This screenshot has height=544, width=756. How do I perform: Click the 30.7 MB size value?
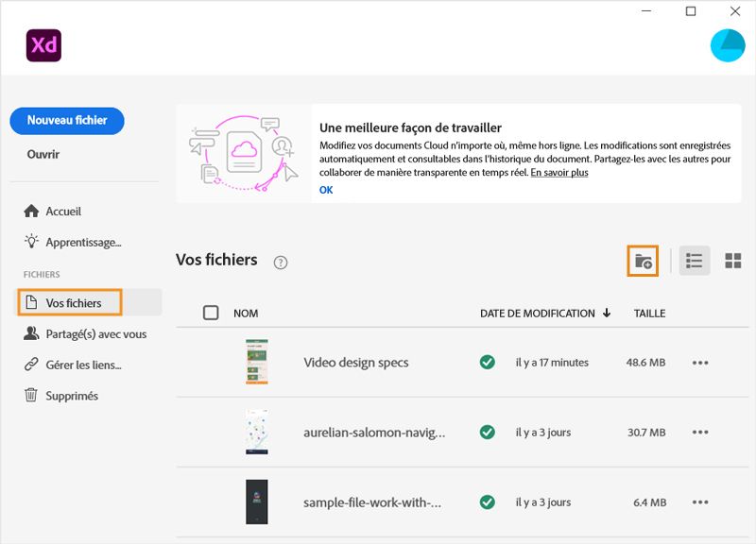[646, 433]
